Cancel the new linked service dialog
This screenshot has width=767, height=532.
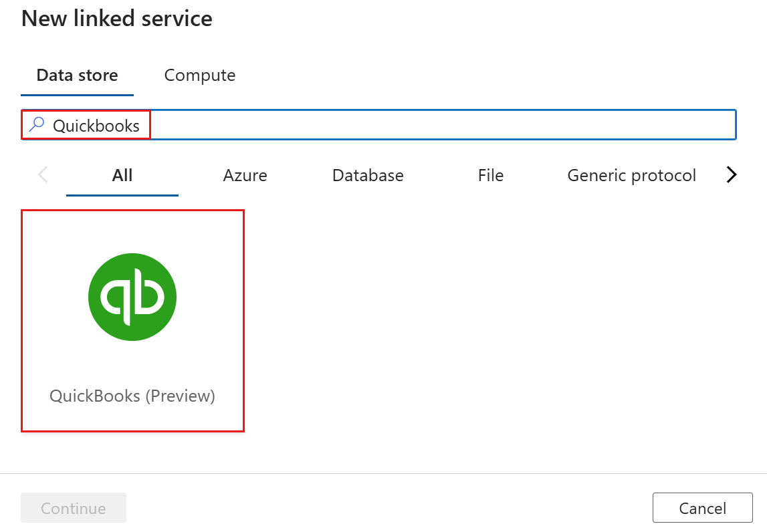click(702, 507)
